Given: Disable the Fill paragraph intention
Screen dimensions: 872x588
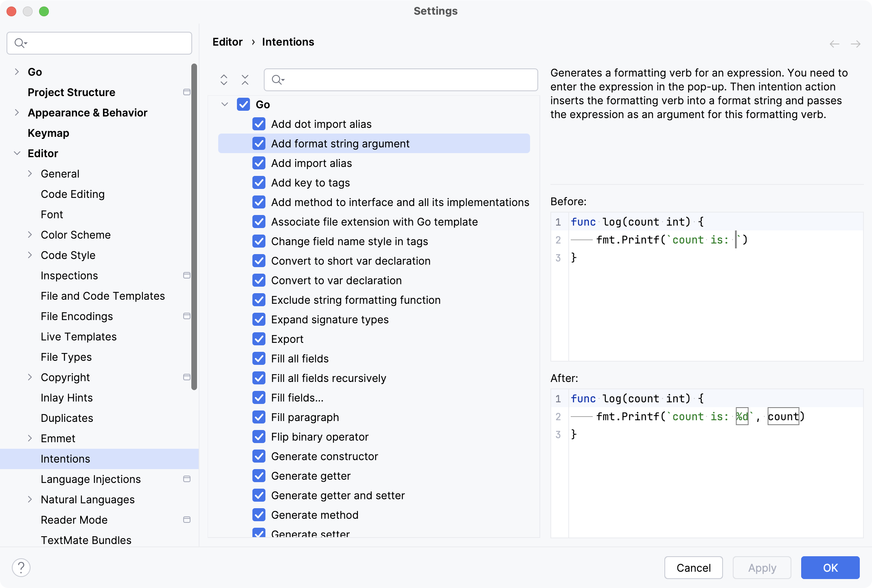Looking at the screenshot, I should click(259, 417).
